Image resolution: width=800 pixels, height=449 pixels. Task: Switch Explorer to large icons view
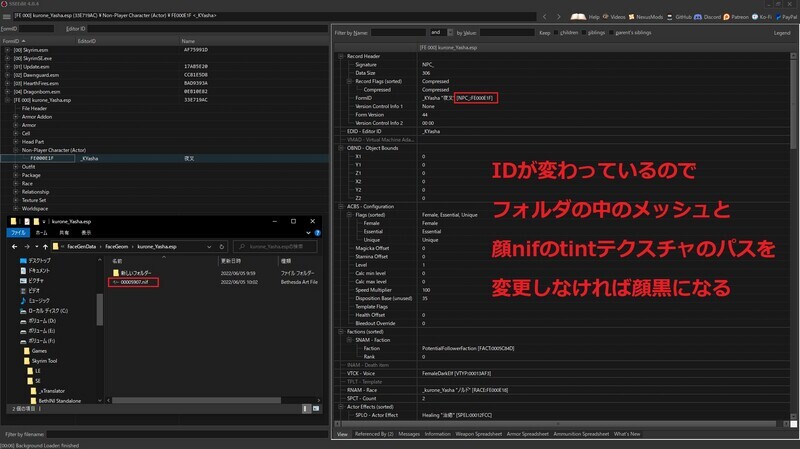tap(316, 409)
